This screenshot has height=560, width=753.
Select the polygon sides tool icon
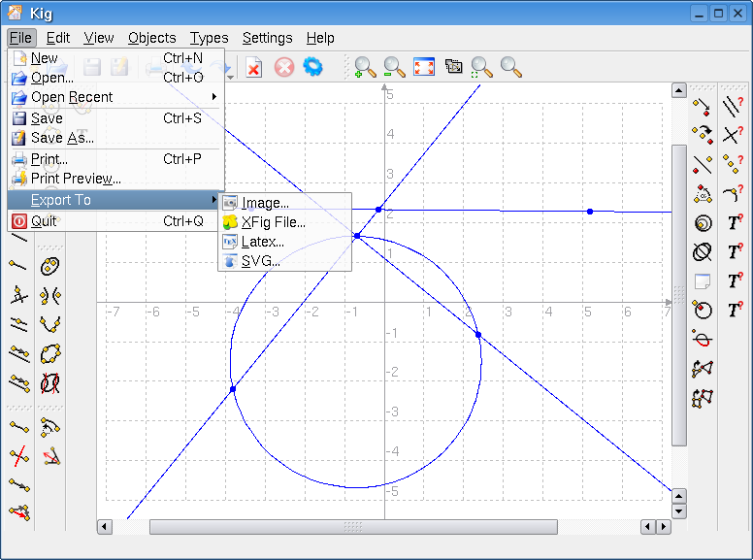click(x=703, y=398)
